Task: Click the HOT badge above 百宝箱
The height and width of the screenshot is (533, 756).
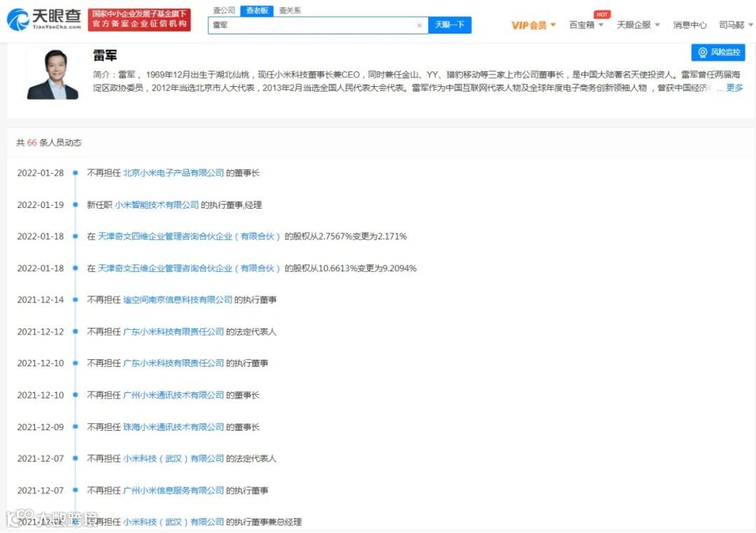Action: pyautogui.click(x=602, y=15)
